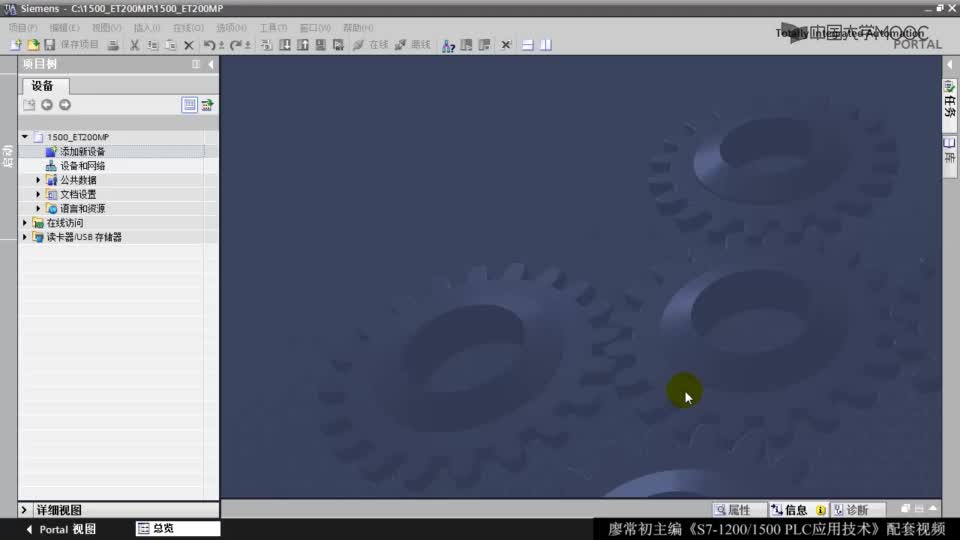Toggle the project tree auto-collapse icon

point(196,64)
